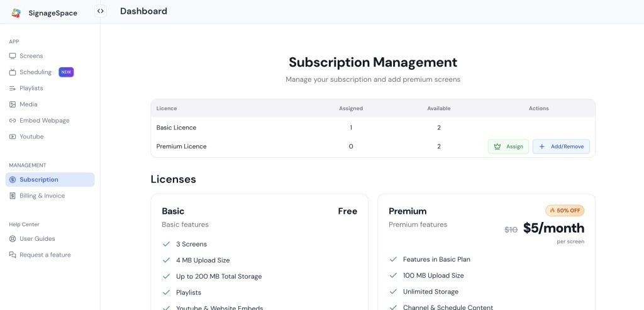Click the SignageSpace logo icon
This screenshot has width=644, height=310.
pos(16,13)
